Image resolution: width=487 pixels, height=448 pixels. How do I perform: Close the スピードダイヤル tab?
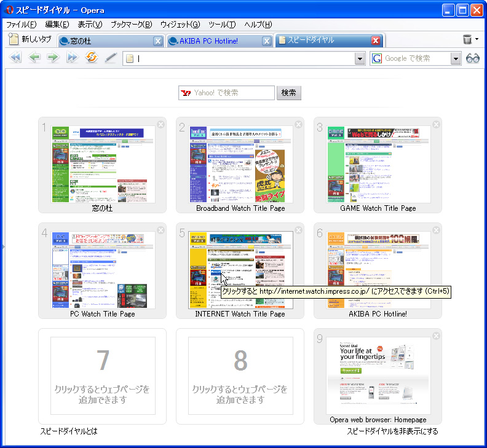(x=376, y=41)
